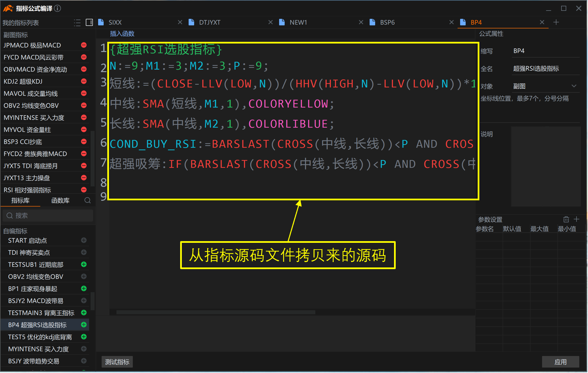Click the 默认值 column header
Image resolution: width=588 pixels, height=373 pixels.
[512, 229]
